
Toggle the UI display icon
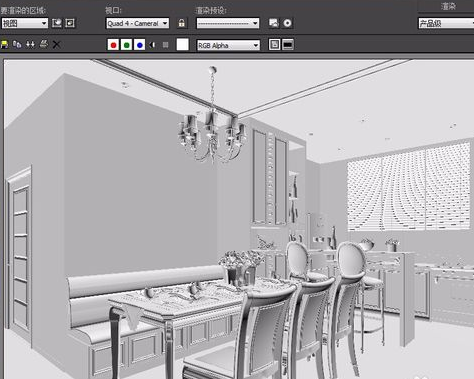click(288, 44)
